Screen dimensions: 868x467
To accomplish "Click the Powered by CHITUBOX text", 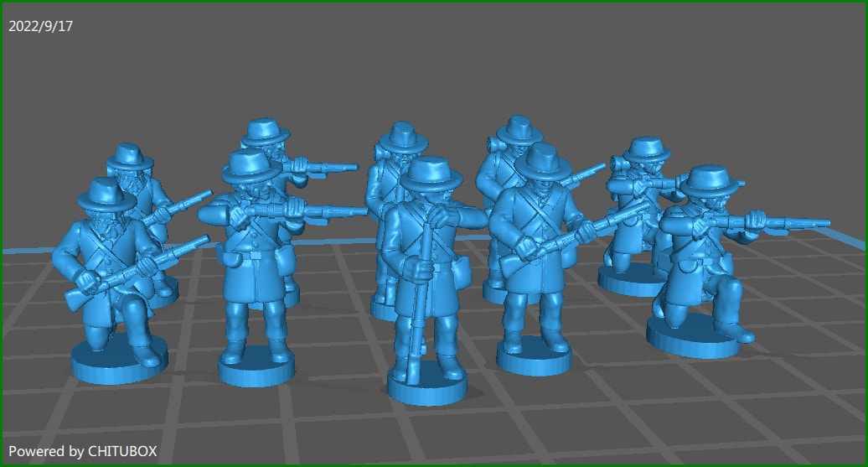I will pyautogui.click(x=82, y=451).
